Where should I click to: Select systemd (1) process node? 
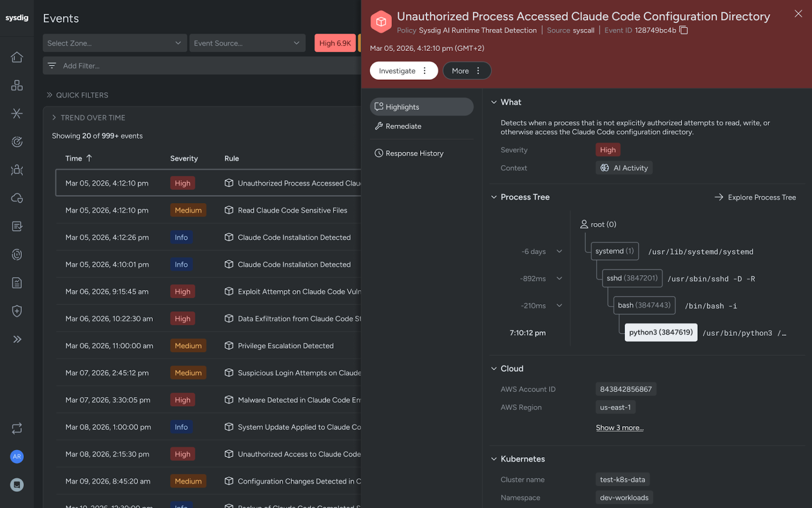point(615,251)
